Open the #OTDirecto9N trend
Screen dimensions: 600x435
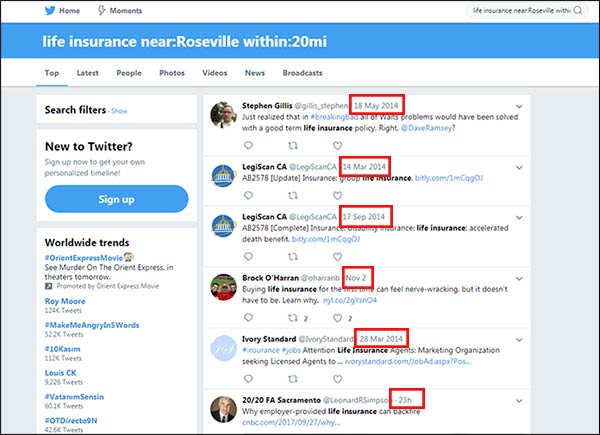click(71, 420)
